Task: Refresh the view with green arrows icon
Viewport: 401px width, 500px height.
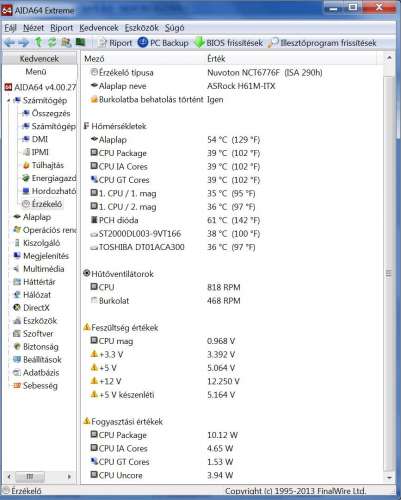Action: 52,42
